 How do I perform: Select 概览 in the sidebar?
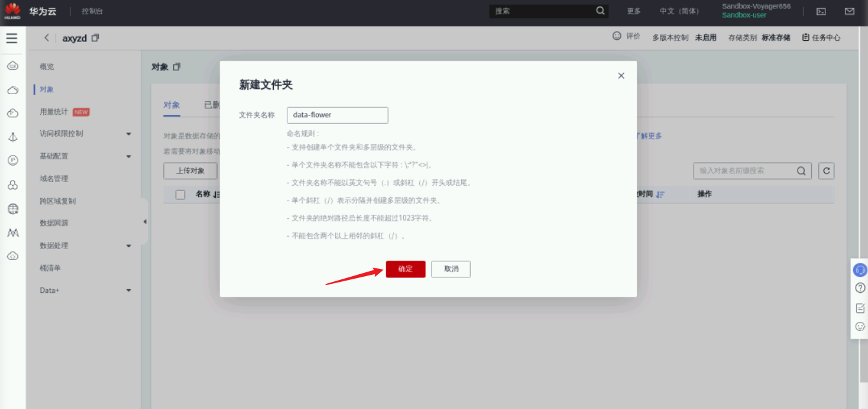click(x=47, y=66)
